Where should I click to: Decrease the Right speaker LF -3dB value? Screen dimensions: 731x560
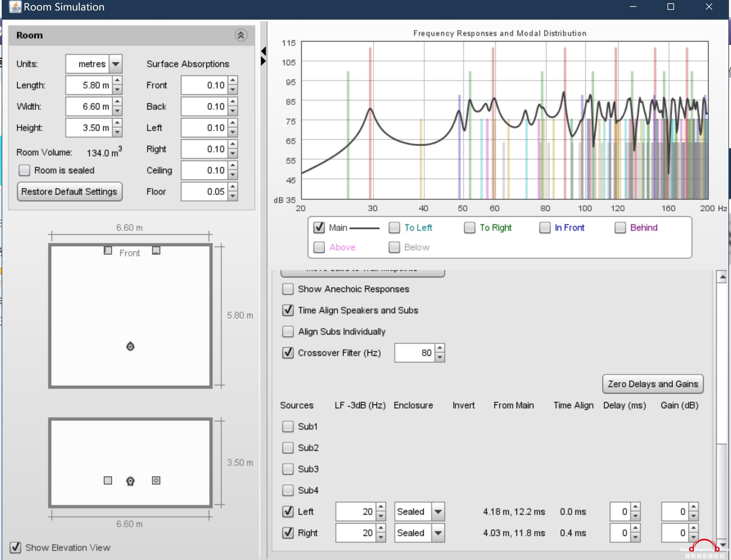pyautogui.click(x=381, y=538)
